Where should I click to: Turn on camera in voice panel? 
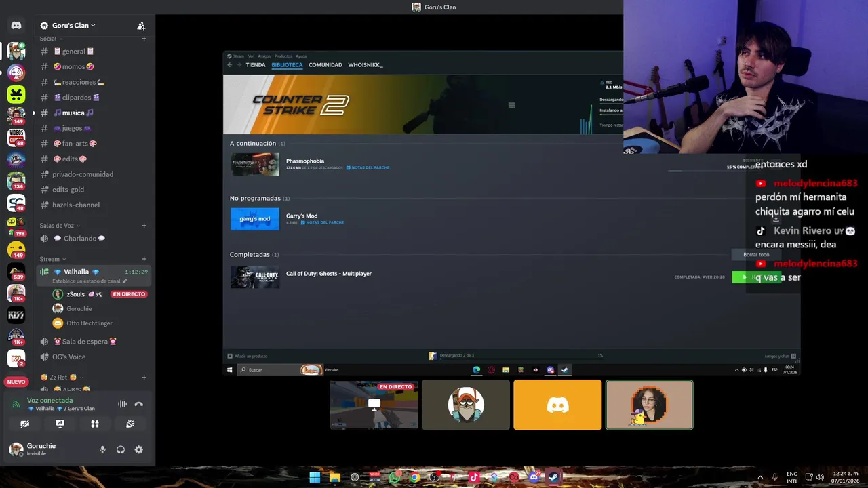(24, 424)
